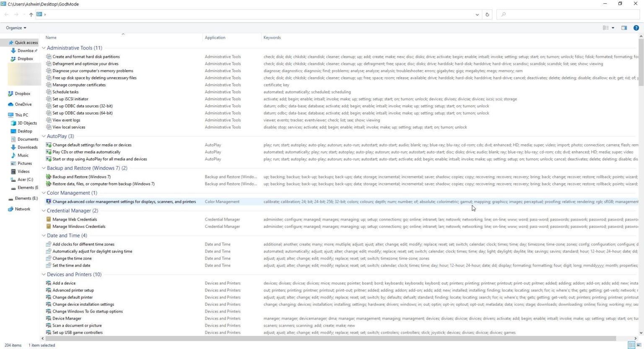Select Music folder in navigation tree

click(x=23, y=155)
